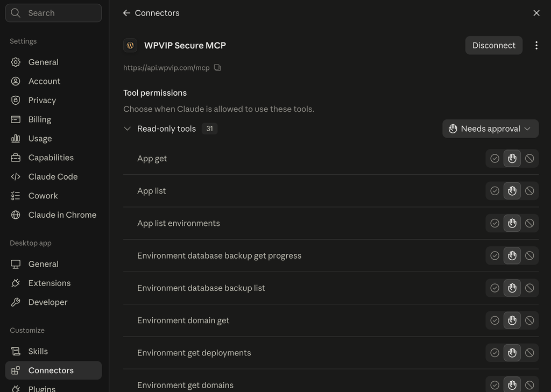Open General under Desktop app
The height and width of the screenshot is (392, 551).
(x=53, y=264)
